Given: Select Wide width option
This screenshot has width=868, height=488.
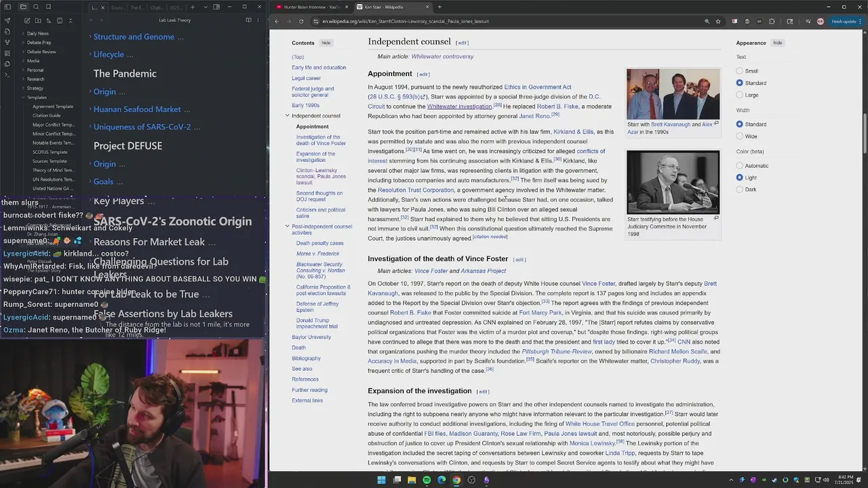Looking at the screenshot, I should pos(740,136).
